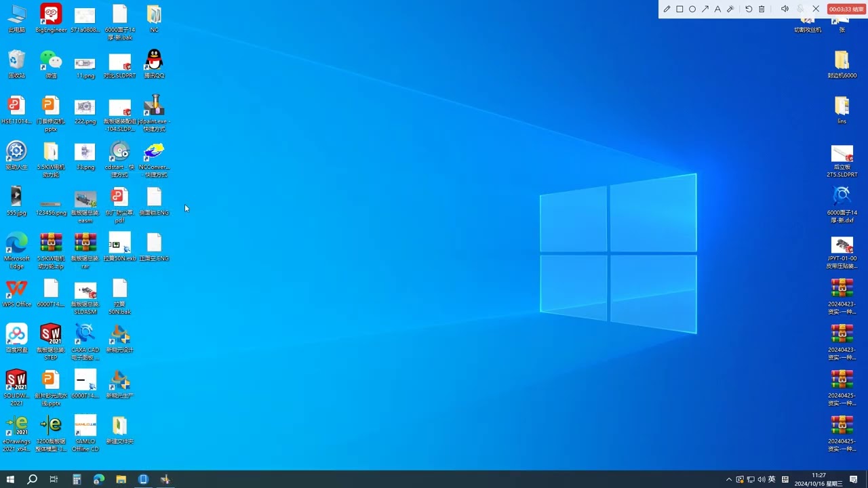Undo last annotation in recording toolbar

tap(749, 9)
